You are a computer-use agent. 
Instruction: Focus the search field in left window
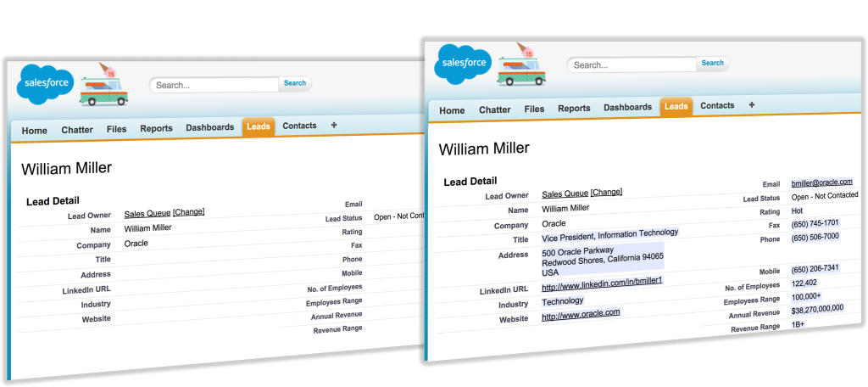214,85
